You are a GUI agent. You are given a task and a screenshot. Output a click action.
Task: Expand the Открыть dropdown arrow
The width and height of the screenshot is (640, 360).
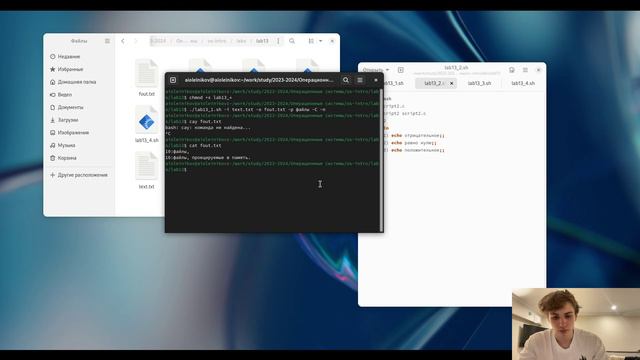coord(387,70)
